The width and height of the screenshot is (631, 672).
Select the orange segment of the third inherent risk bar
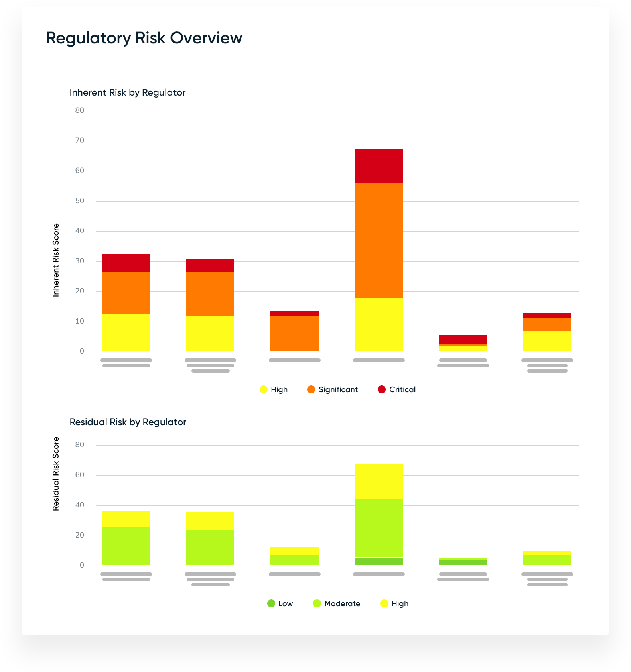pyautogui.click(x=294, y=333)
